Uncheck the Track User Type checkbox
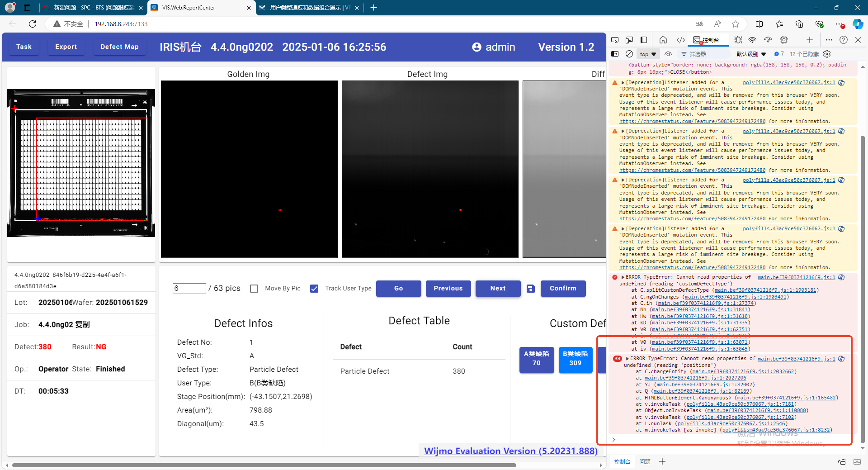 click(x=314, y=289)
